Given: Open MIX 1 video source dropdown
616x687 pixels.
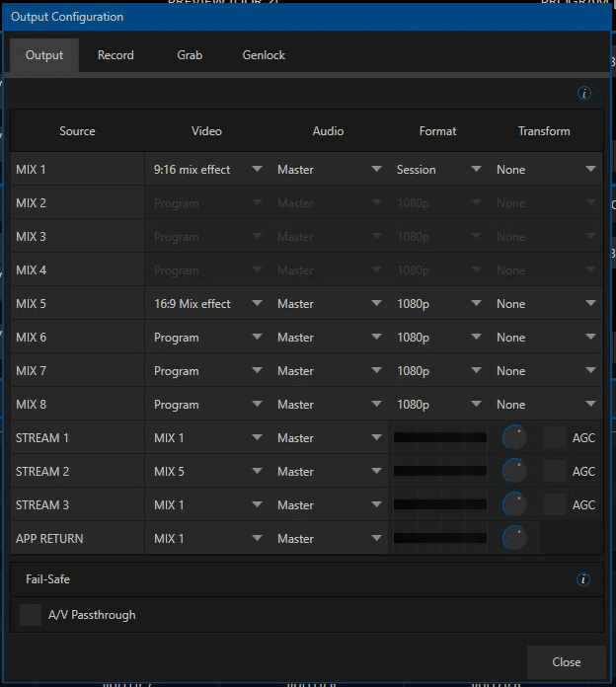Looking at the screenshot, I should [x=207, y=170].
